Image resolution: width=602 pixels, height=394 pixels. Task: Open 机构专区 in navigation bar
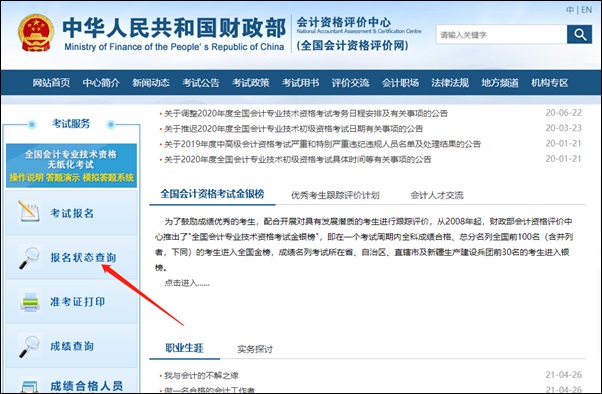pyautogui.click(x=550, y=83)
